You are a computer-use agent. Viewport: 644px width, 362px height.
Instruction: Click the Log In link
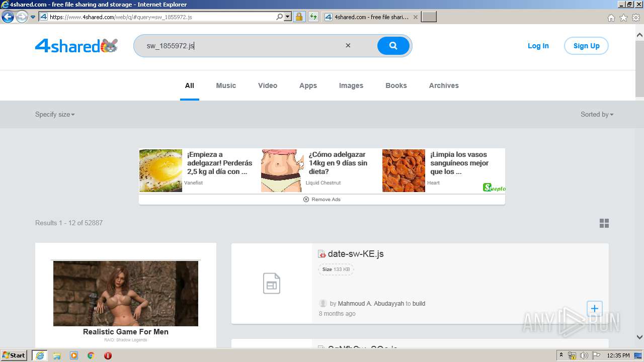(538, 46)
